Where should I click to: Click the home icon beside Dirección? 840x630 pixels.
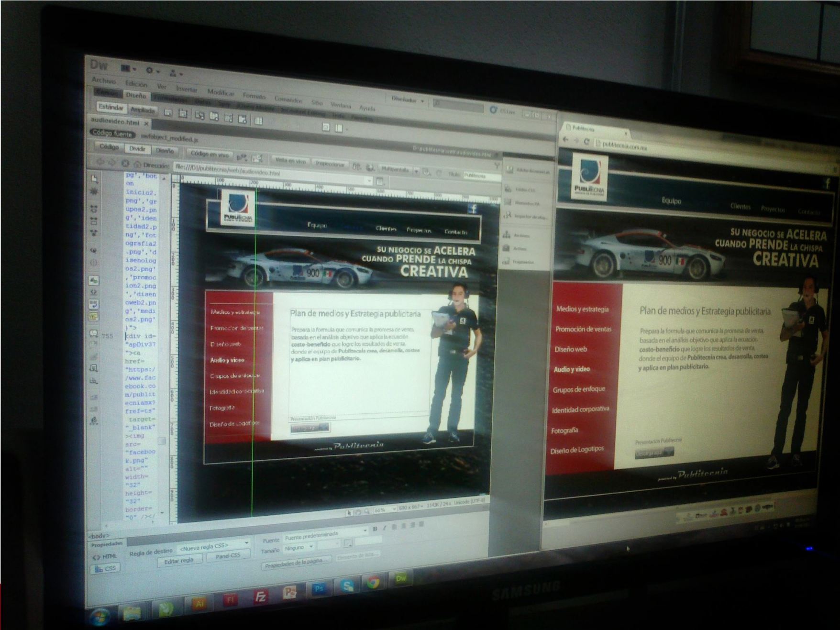pos(137,164)
